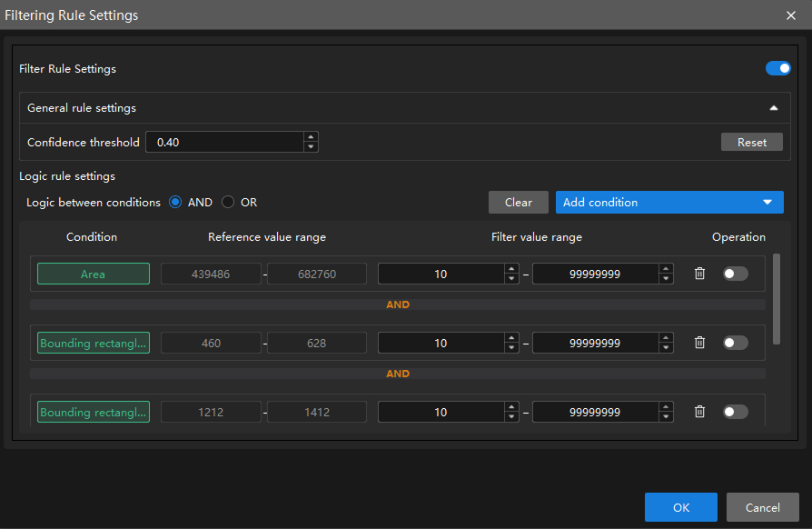Increase Area minimum filter value

click(x=511, y=269)
